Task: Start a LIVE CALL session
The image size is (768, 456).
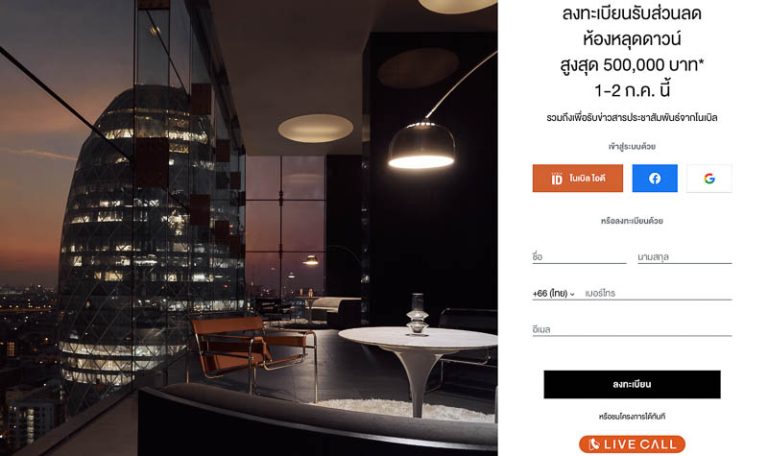Action: tap(632, 444)
